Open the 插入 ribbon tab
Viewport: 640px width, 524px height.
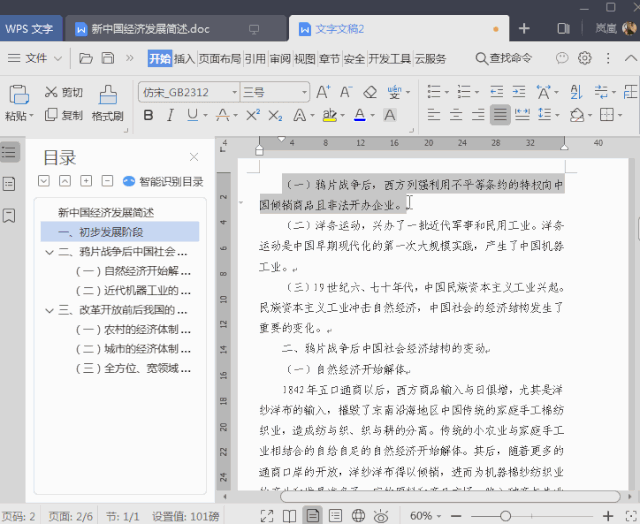click(x=184, y=59)
